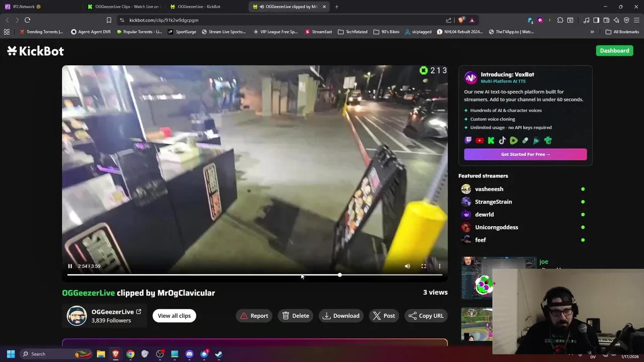Open 90's Bikini bookmarks folder
Screen dimensions: 644x362
click(386, 32)
